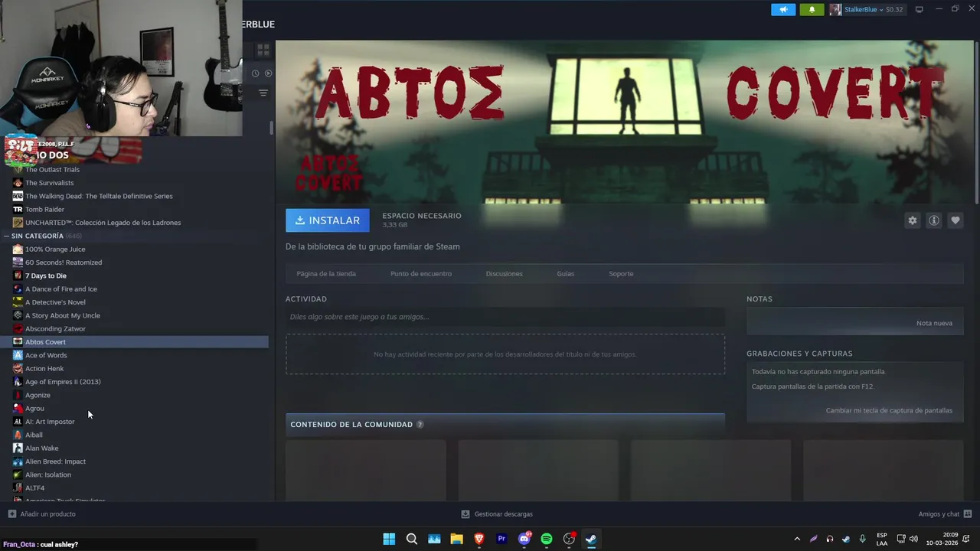Add Abtos Covert to favorites with heart icon
The image size is (980, 551).
[x=955, y=220]
